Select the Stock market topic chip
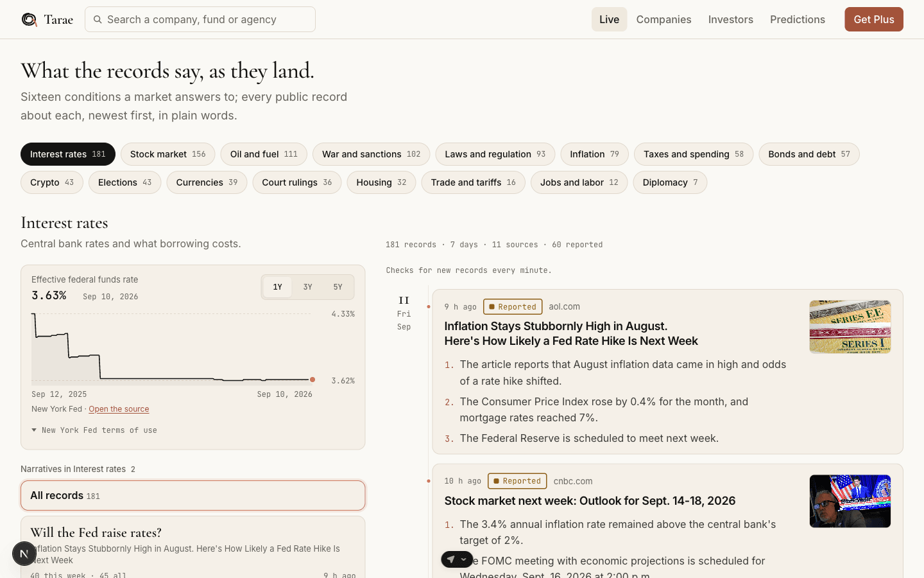924x578 pixels. [x=168, y=154]
